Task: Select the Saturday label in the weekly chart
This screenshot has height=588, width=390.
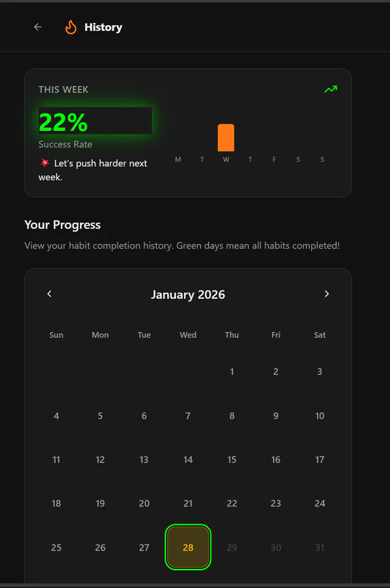Action: (298, 159)
